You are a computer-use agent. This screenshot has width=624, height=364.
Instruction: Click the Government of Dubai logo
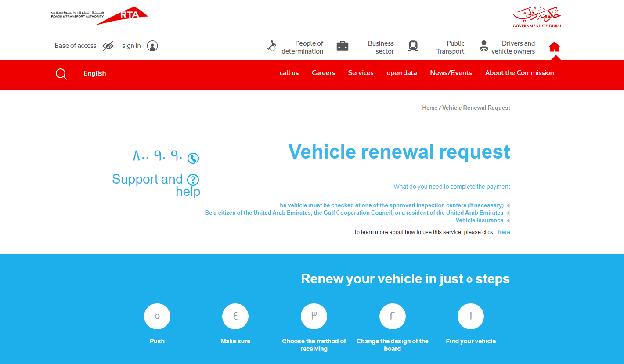pos(537,18)
